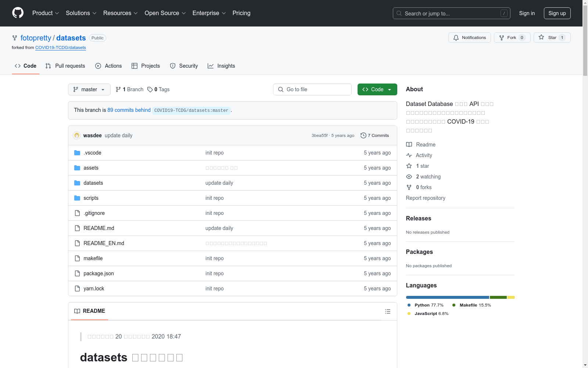This screenshot has width=588, height=368.
Task: View the 89 commits behind link
Action: (129, 110)
